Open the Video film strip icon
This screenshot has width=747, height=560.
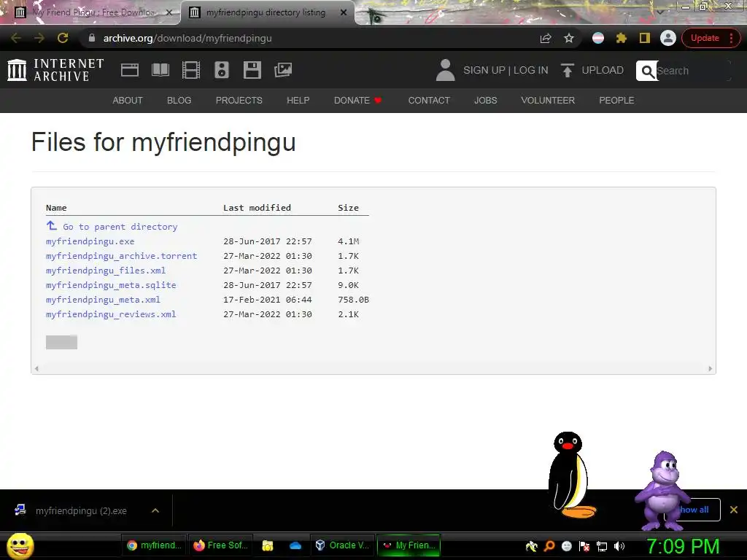point(190,70)
